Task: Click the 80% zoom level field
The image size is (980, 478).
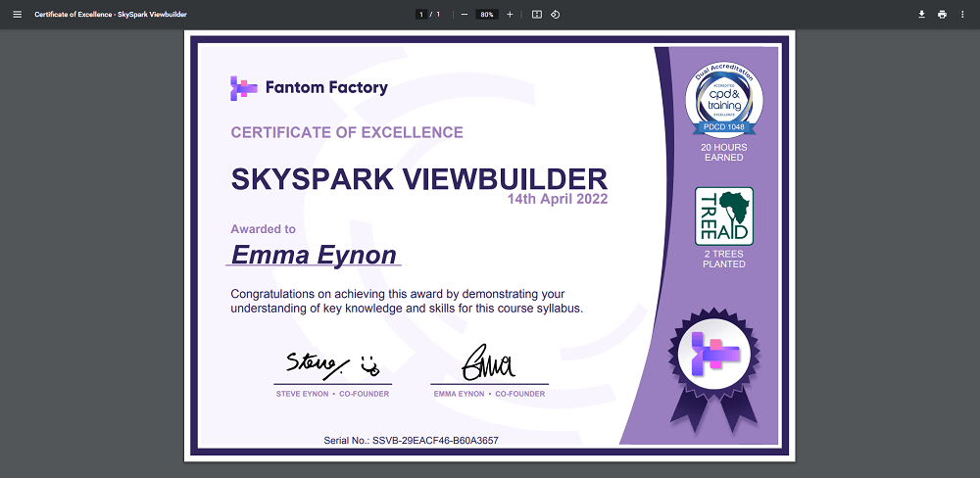Action: 487,15
